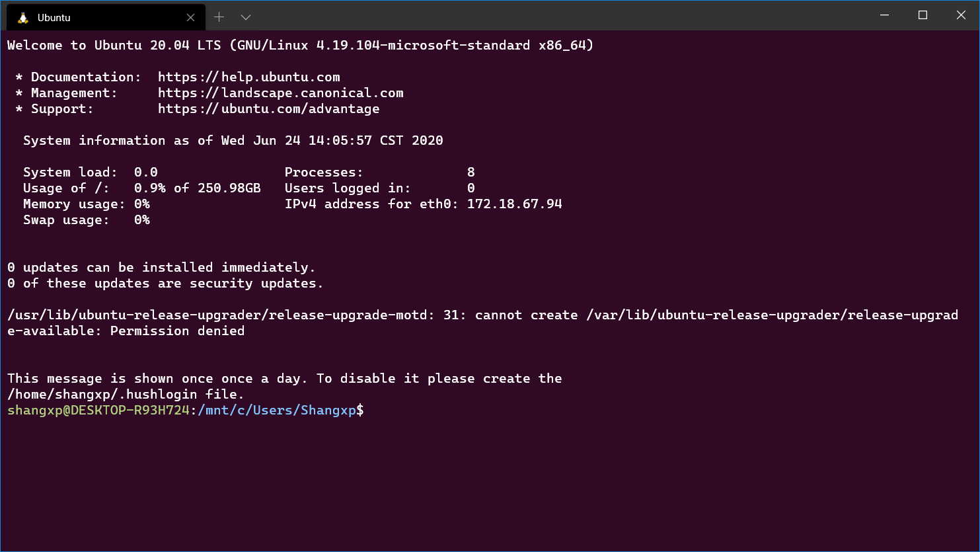
Task: Click the IPv4 address 172.18.67.94
Action: [515, 204]
